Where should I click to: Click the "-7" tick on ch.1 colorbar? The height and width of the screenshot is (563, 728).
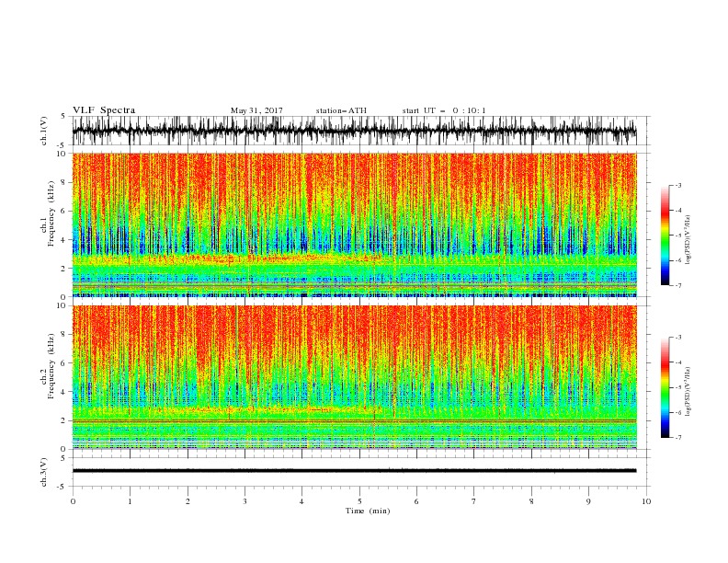click(677, 285)
